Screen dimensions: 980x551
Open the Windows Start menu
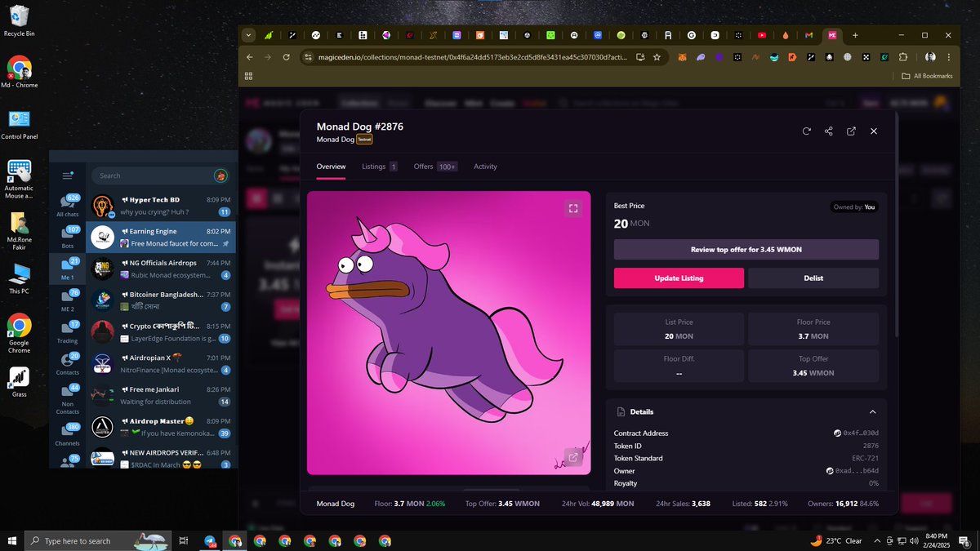(x=11, y=540)
